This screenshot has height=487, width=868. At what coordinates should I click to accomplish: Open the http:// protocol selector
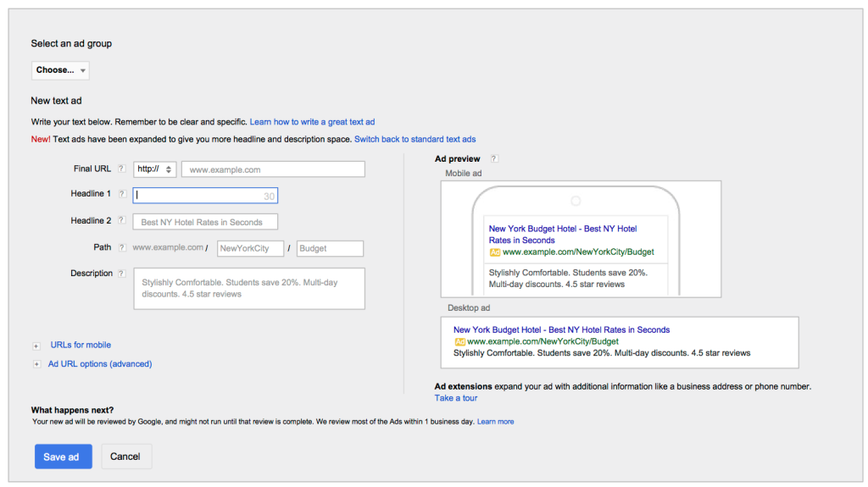tap(154, 169)
